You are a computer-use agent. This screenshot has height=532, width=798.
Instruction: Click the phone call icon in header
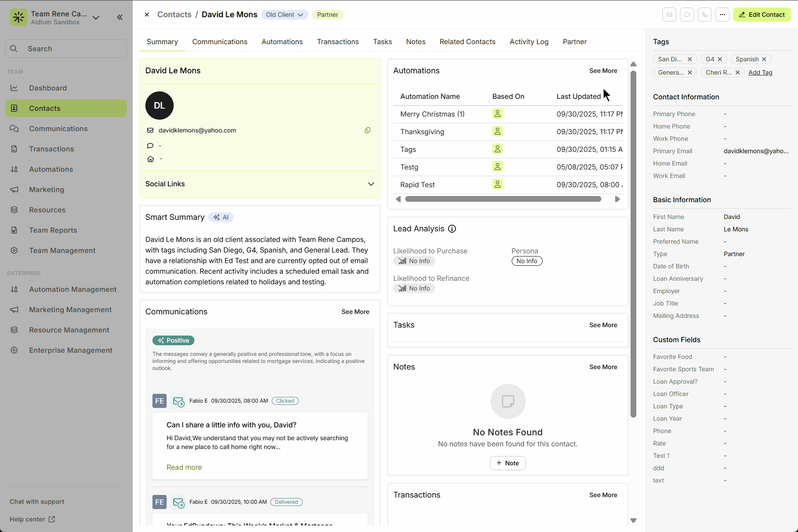pos(705,15)
